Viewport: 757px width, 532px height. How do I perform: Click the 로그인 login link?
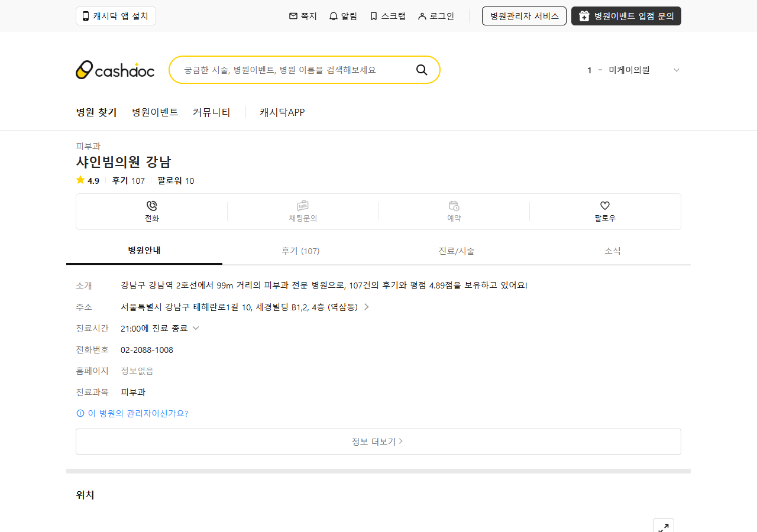tap(436, 16)
